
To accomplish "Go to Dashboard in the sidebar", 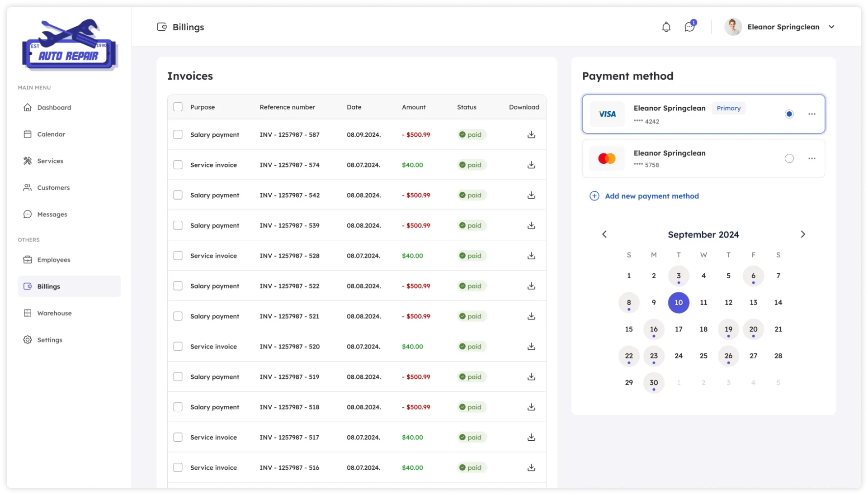I will point(69,107).
